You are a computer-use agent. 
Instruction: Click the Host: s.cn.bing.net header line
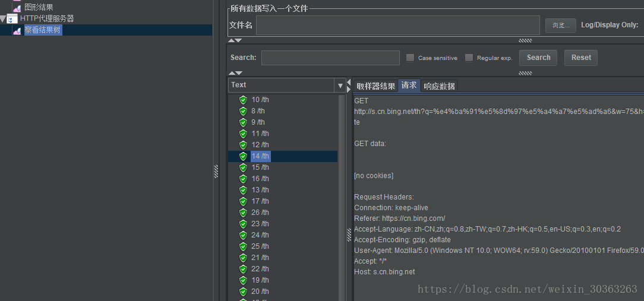(x=384, y=272)
